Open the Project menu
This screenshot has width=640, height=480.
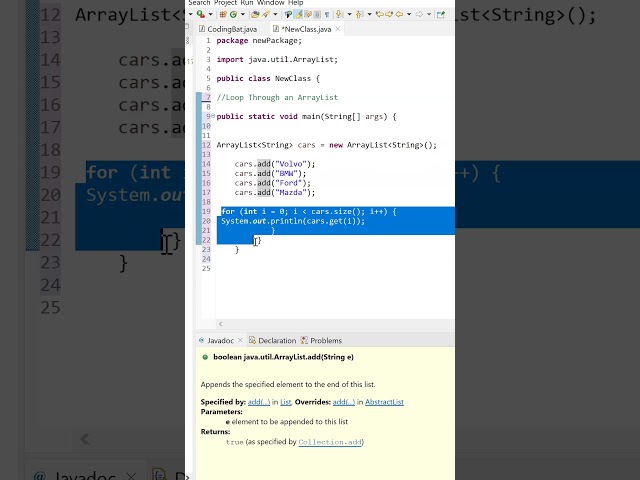pyautogui.click(x=226, y=2)
